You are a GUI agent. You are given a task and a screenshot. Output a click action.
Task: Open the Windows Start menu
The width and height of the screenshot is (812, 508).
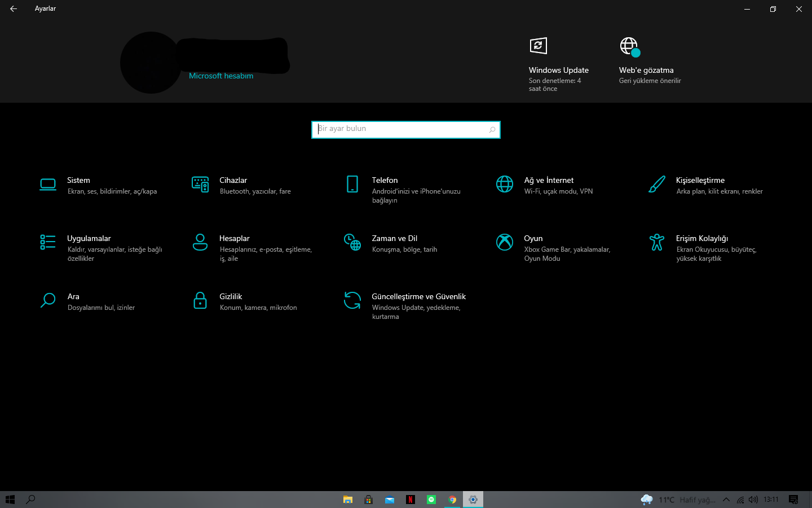point(10,500)
